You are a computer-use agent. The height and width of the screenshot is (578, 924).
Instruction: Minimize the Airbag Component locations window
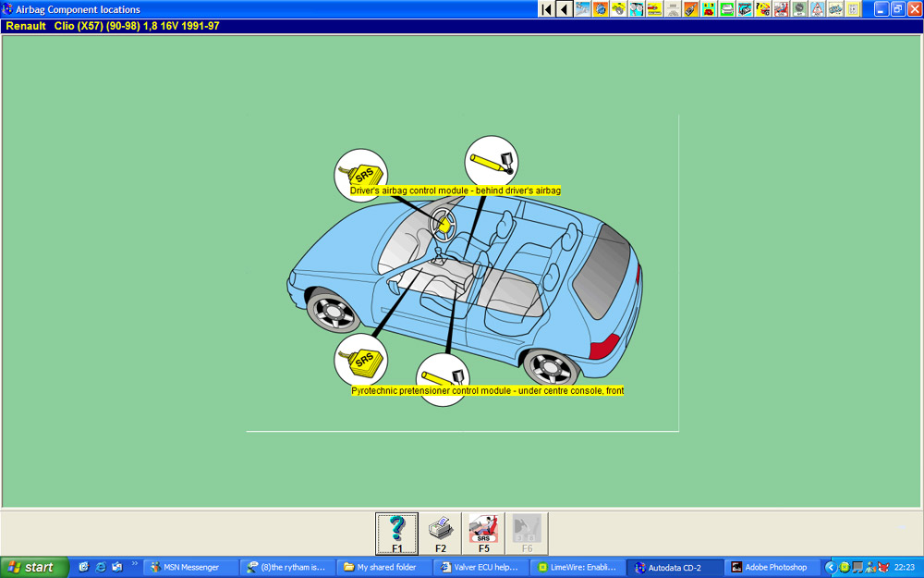pyautogui.click(x=881, y=9)
